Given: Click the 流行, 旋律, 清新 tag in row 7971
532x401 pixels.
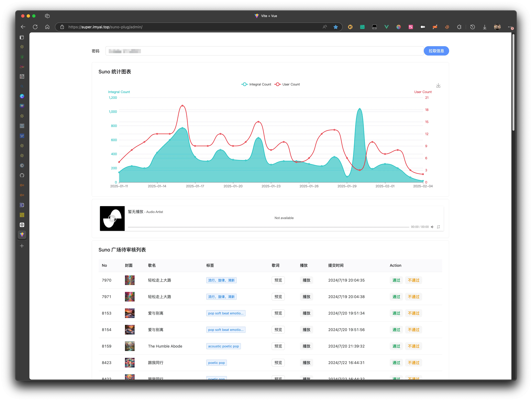Looking at the screenshot, I should pyautogui.click(x=221, y=297).
